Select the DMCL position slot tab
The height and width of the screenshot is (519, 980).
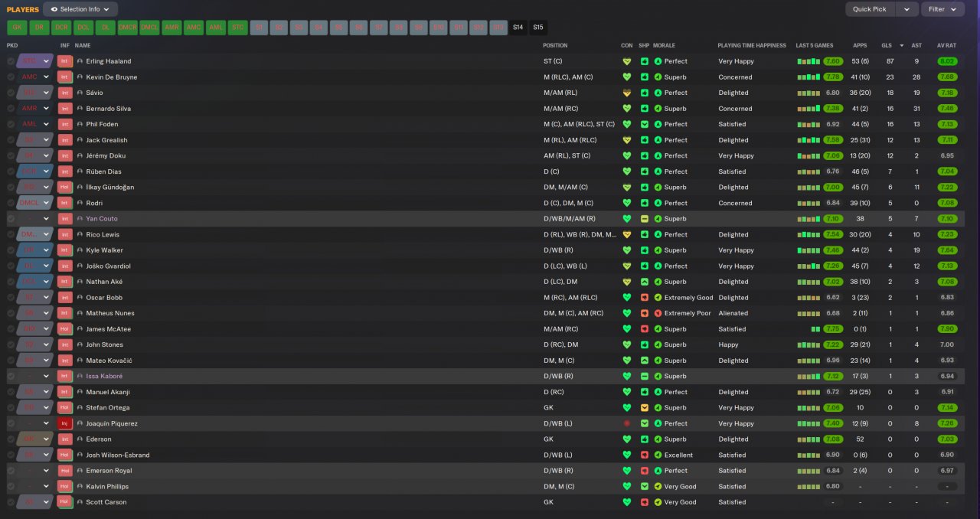point(150,28)
